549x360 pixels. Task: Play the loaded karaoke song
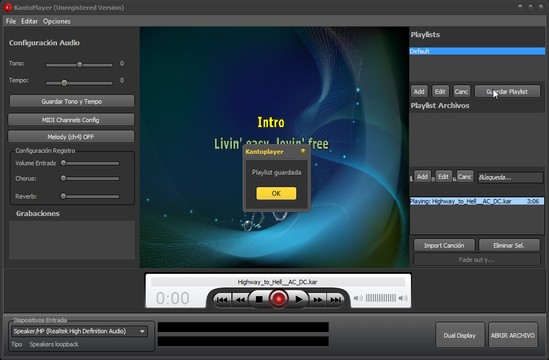click(x=299, y=299)
